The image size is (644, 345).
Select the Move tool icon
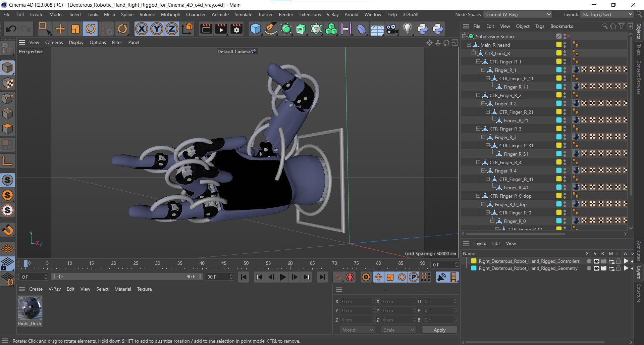tap(60, 29)
